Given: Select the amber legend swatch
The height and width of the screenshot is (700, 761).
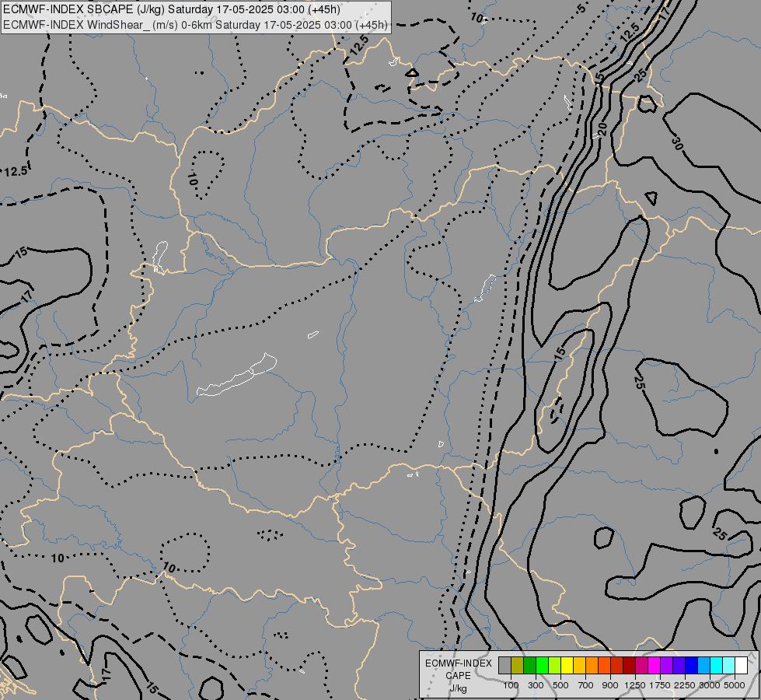Looking at the screenshot, I should (579, 665).
